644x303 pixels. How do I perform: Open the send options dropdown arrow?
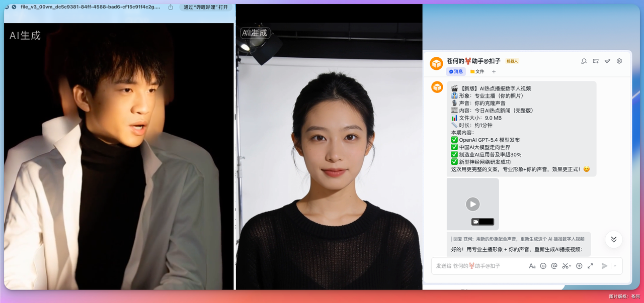click(615, 266)
